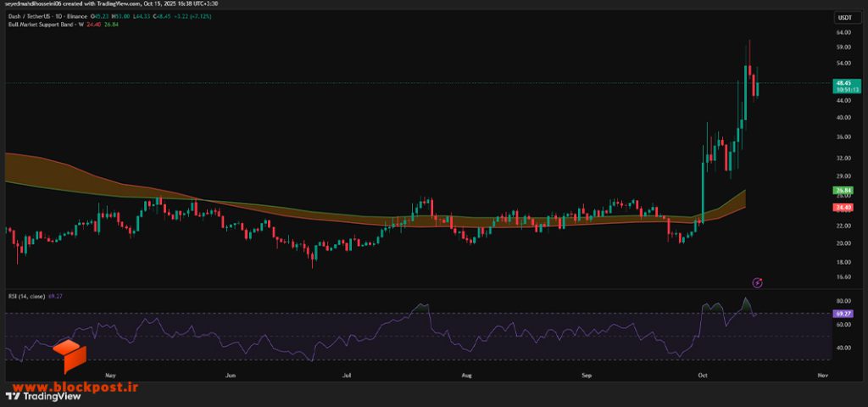Click the 22.00 price axis label

(x=843, y=226)
